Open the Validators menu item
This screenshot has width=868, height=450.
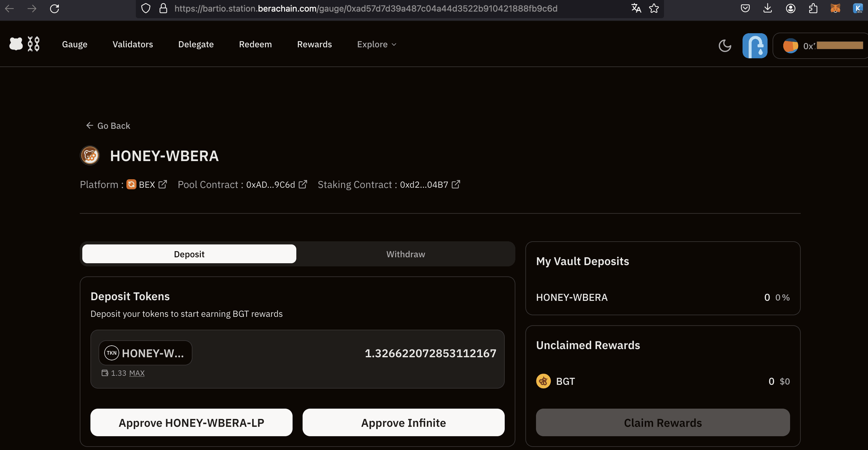pyautogui.click(x=132, y=44)
